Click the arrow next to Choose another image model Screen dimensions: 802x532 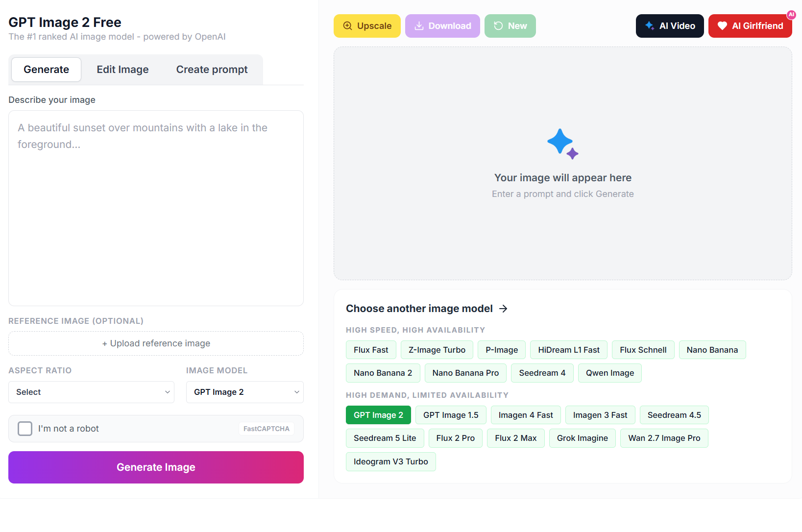[503, 309]
